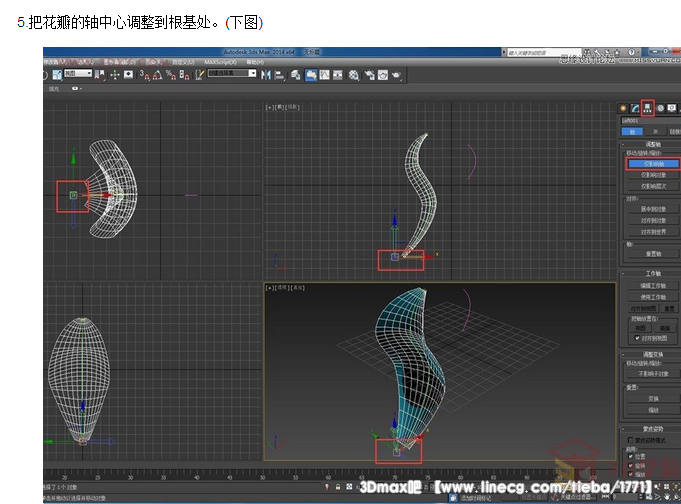The width and height of the screenshot is (681, 504).
Task: Click the 对齐到对象 button
Action: [x=654, y=220]
